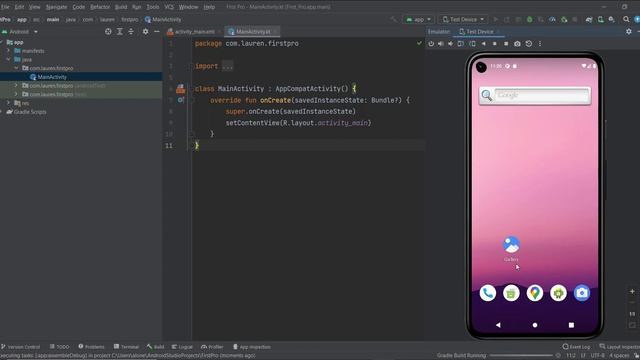Open the Event Log
Image resolution: width=640 pixels, height=360 pixels.
click(x=576, y=347)
